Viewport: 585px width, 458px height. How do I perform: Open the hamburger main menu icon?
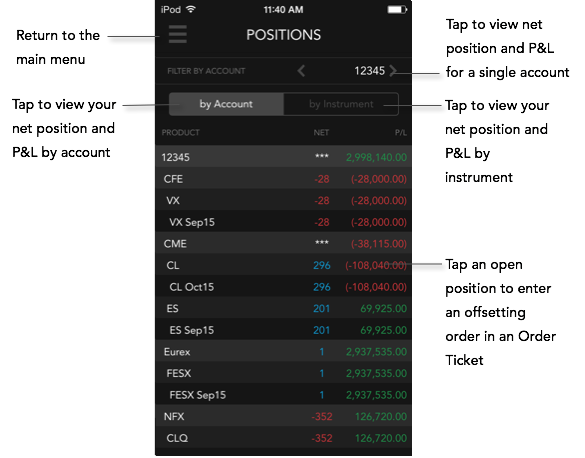point(178,34)
